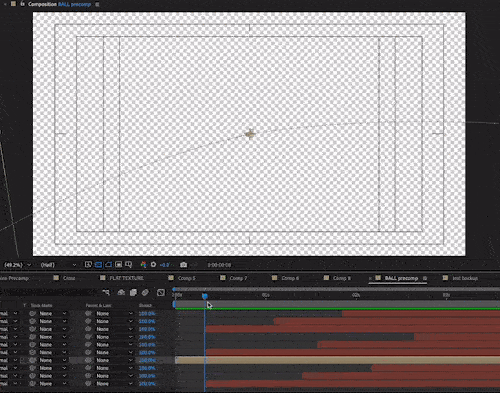Reset the viewer exposure
The width and height of the screenshot is (500, 393).
pos(153,265)
